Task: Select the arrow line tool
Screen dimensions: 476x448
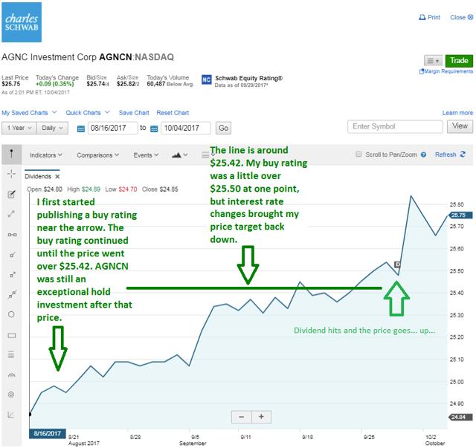Action: 12,275
